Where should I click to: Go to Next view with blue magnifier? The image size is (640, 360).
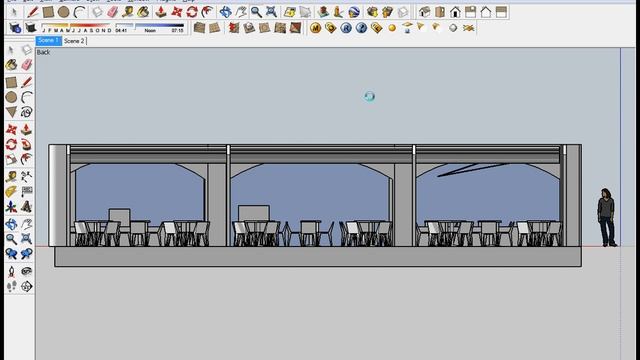[x=27, y=254]
